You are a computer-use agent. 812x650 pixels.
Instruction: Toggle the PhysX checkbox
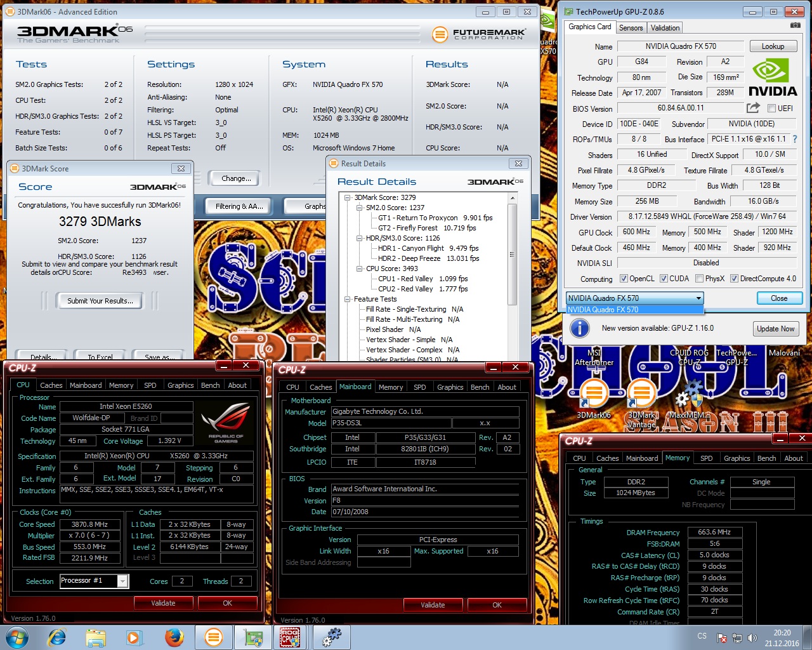699,278
